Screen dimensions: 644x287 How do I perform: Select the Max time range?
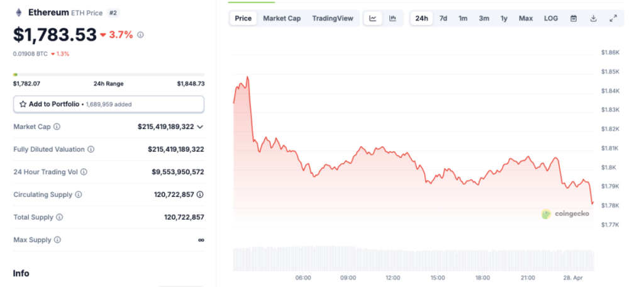coord(526,18)
